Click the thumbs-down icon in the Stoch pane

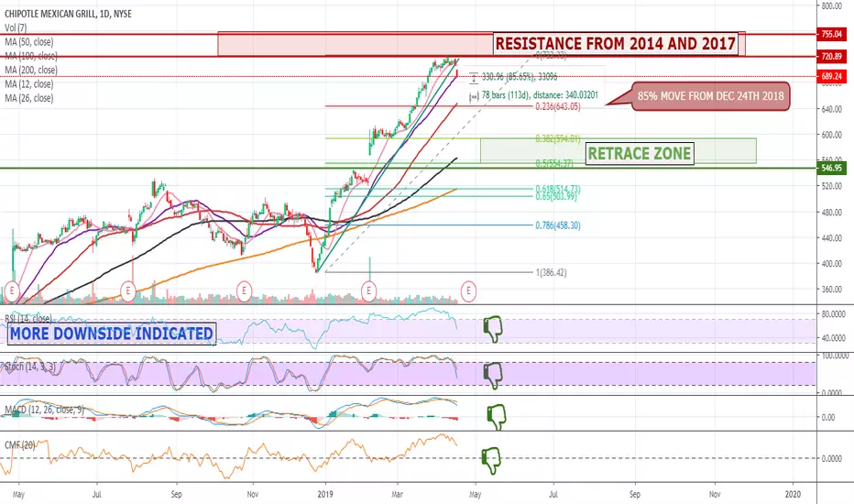pyautogui.click(x=493, y=376)
